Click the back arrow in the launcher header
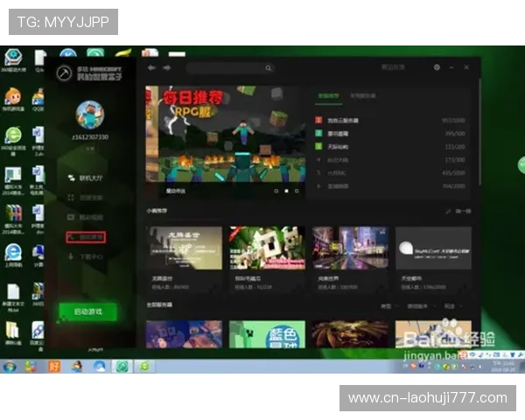525x420 pixels. point(151,67)
